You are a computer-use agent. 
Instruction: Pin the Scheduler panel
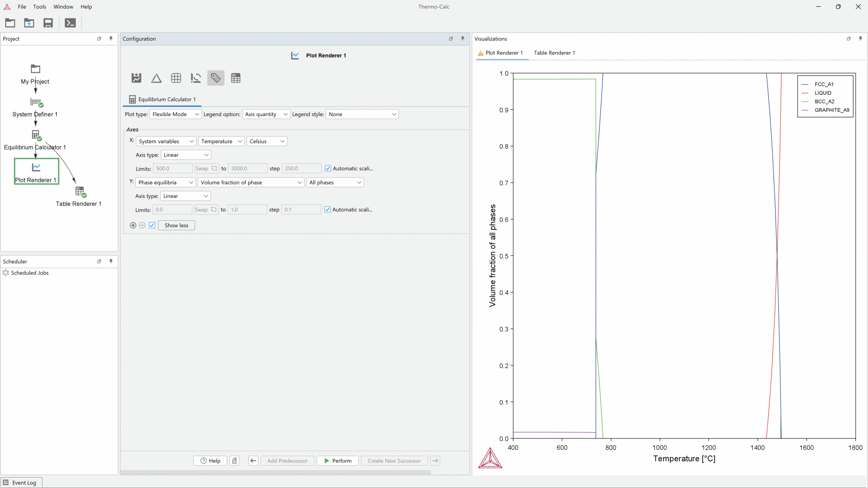point(111,261)
